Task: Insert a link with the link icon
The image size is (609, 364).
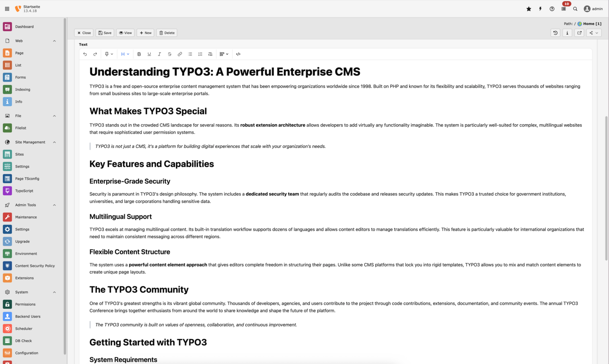Action: click(180, 54)
